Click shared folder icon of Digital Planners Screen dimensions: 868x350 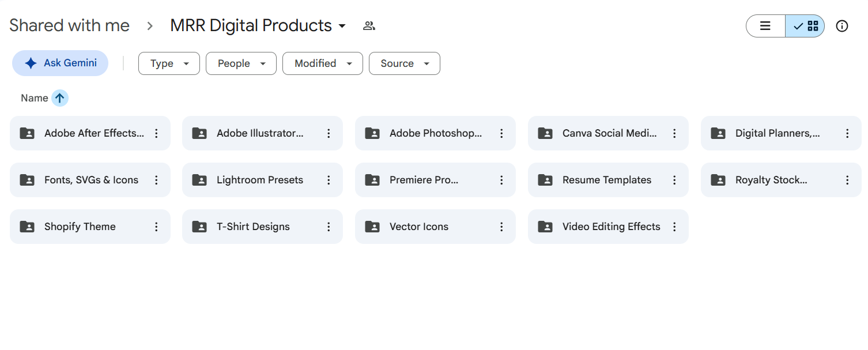718,133
